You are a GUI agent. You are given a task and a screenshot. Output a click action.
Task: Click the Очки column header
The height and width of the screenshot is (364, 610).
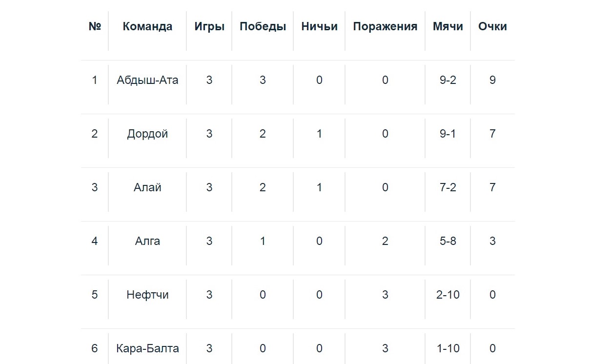point(492,26)
